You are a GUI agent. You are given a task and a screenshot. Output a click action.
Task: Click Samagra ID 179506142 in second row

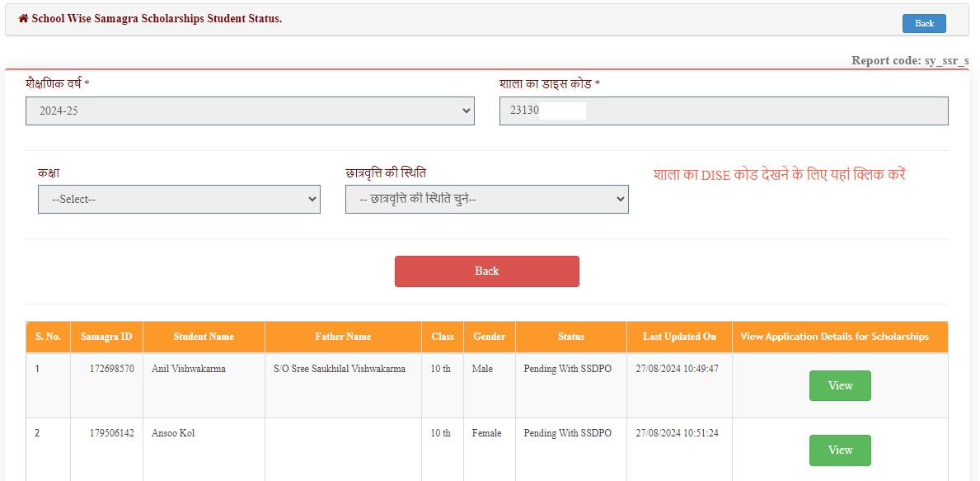(x=111, y=433)
